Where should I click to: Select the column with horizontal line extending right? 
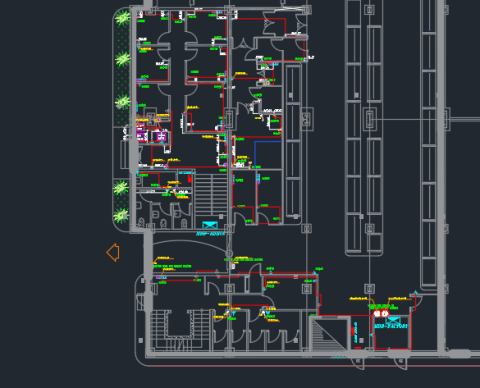tap(370, 119)
